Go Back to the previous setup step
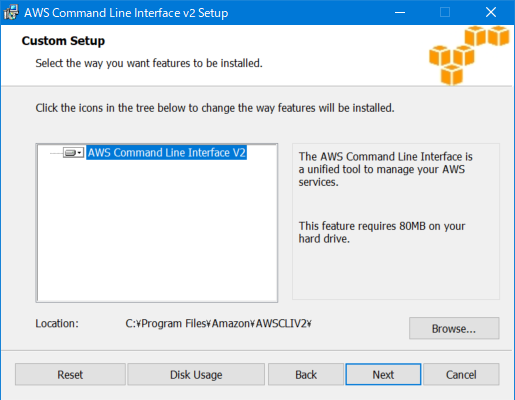Image resolution: width=515 pixels, height=400 pixels. (306, 374)
